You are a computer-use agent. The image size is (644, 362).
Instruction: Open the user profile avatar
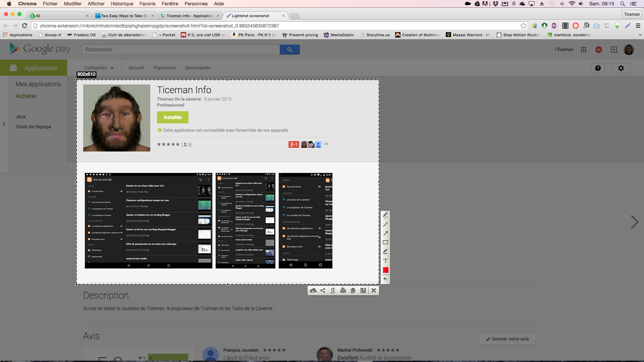point(629,50)
